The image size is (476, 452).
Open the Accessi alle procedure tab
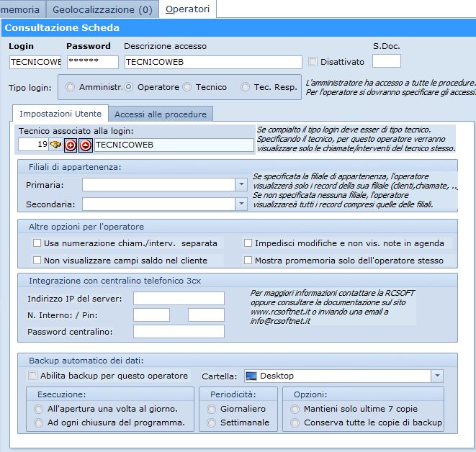[x=161, y=114]
